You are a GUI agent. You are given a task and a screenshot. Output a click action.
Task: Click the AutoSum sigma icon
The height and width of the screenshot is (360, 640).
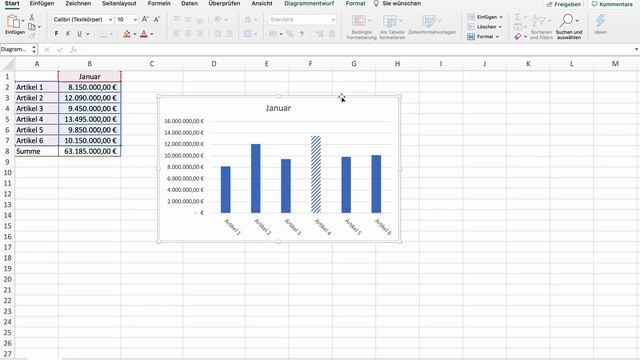(518, 17)
